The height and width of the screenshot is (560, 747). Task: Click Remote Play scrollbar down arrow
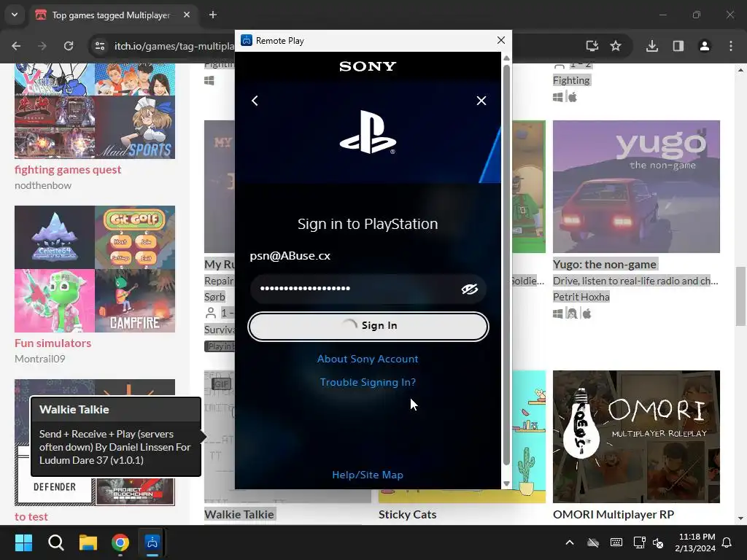(506, 483)
